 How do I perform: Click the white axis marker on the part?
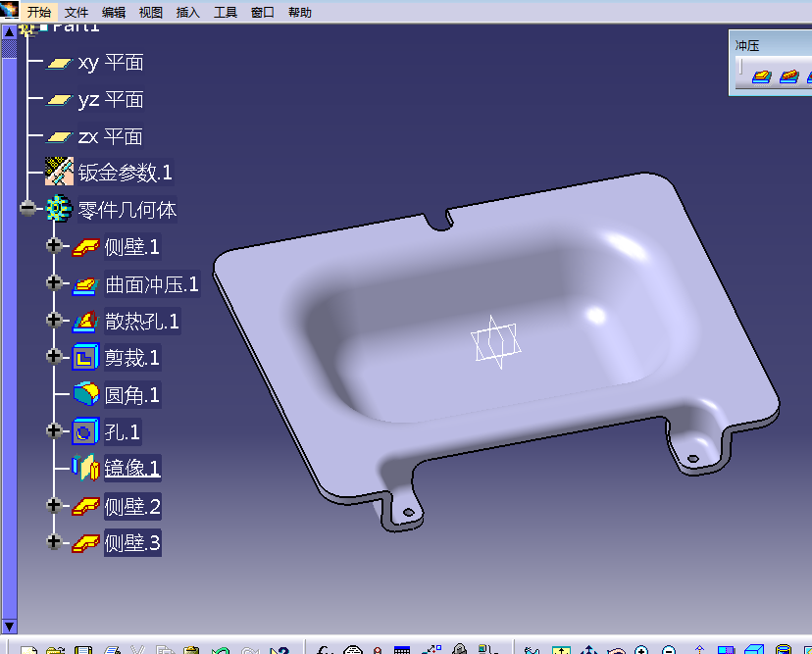coord(495,342)
